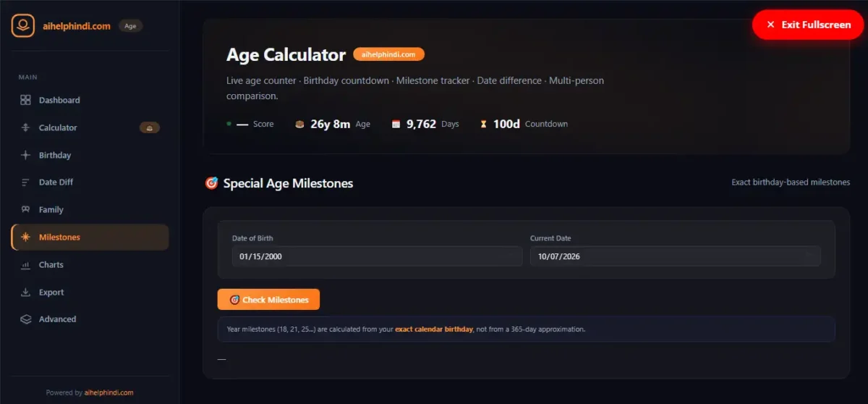Click the MAIN sidebar section label
The height and width of the screenshot is (404, 868).
(x=28, y=77)
